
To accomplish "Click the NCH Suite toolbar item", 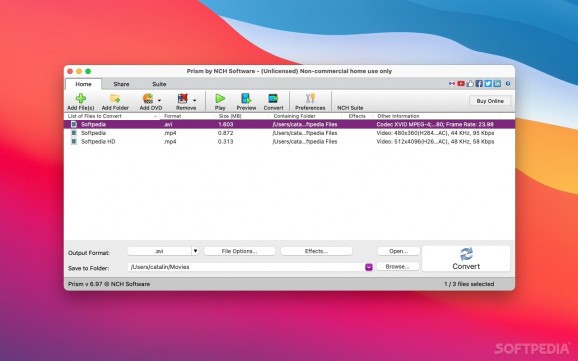I will 350,108.
